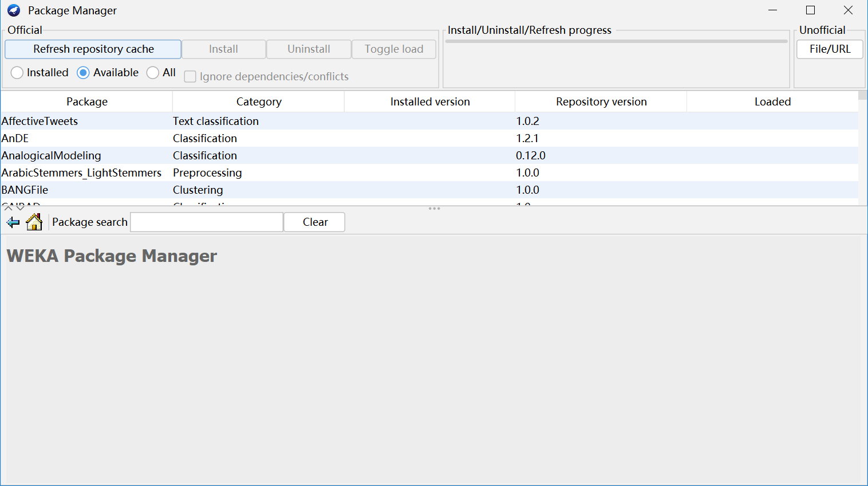Select BANGFile package row
868x486 pixels.
click(x=429, y=190)
